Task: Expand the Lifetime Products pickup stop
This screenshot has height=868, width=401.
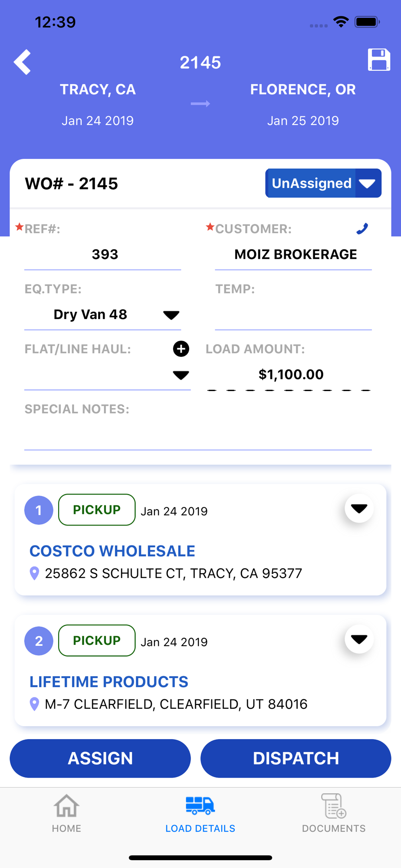Action: coord(359,639)
